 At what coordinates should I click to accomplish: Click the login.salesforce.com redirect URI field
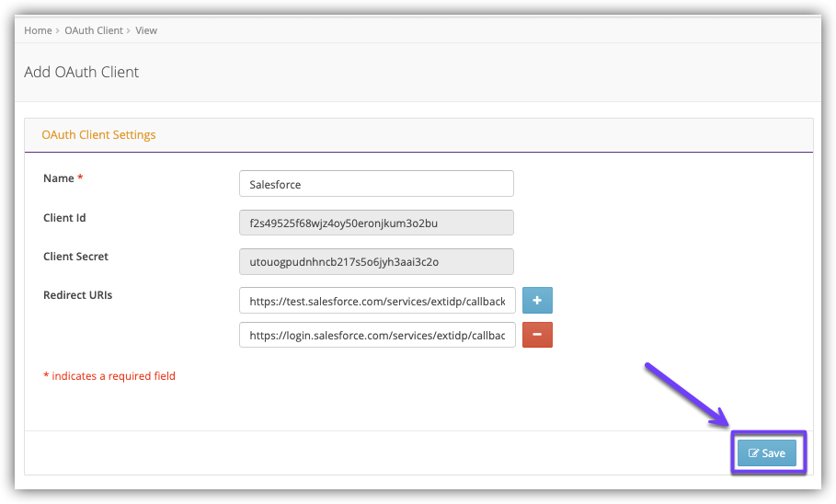point(377,335)
